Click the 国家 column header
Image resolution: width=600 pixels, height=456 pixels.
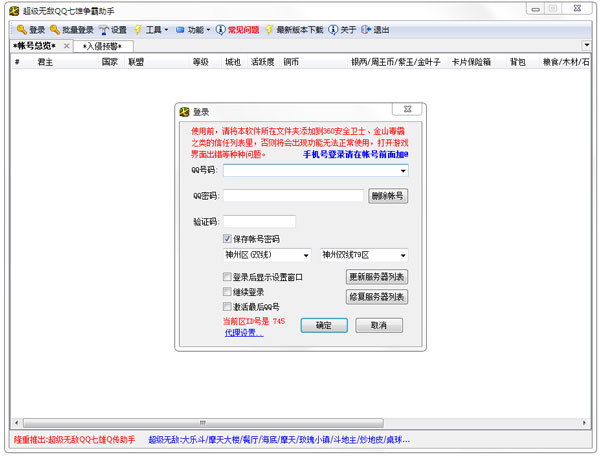tap(110, 62)
